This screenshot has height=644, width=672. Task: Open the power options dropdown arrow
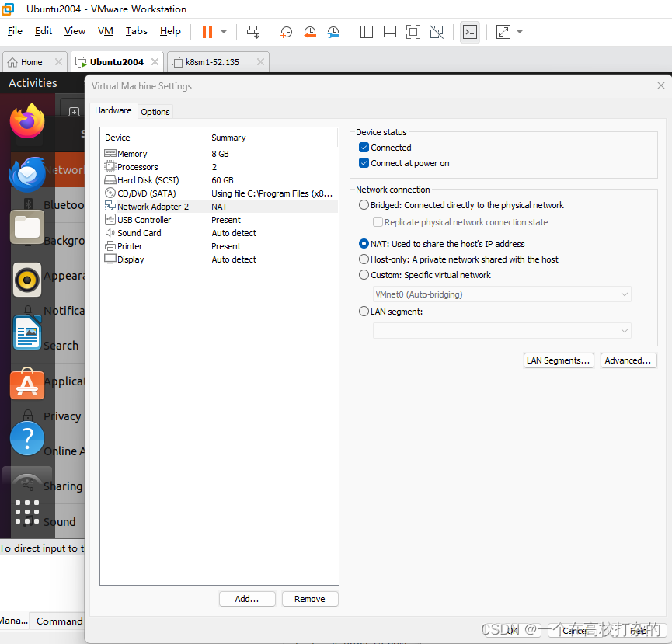pyautogui.click(x=224, y=32)
